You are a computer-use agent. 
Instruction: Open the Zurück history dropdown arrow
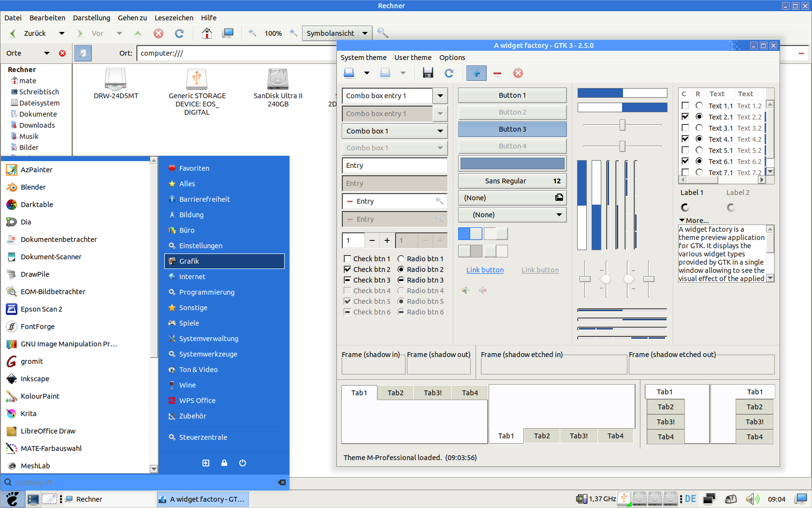coord(62,33)
